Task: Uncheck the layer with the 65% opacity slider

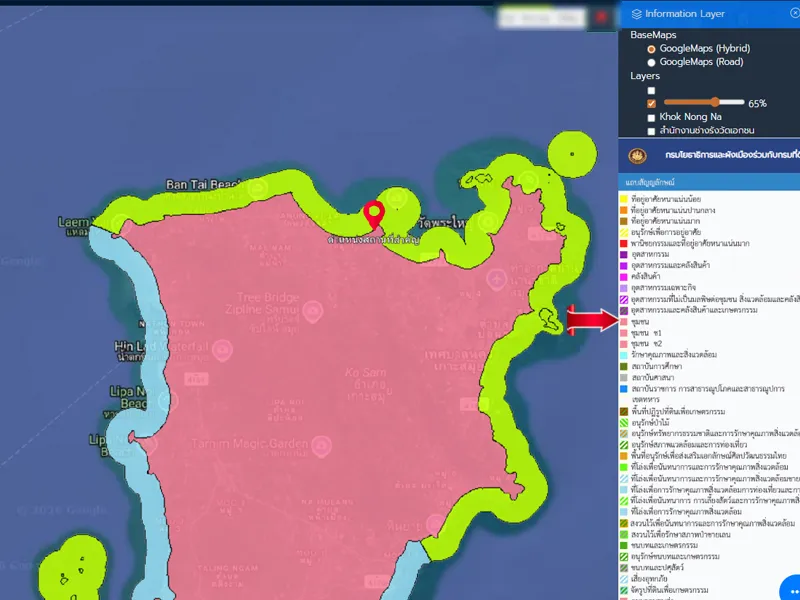Action: point(651,103)
